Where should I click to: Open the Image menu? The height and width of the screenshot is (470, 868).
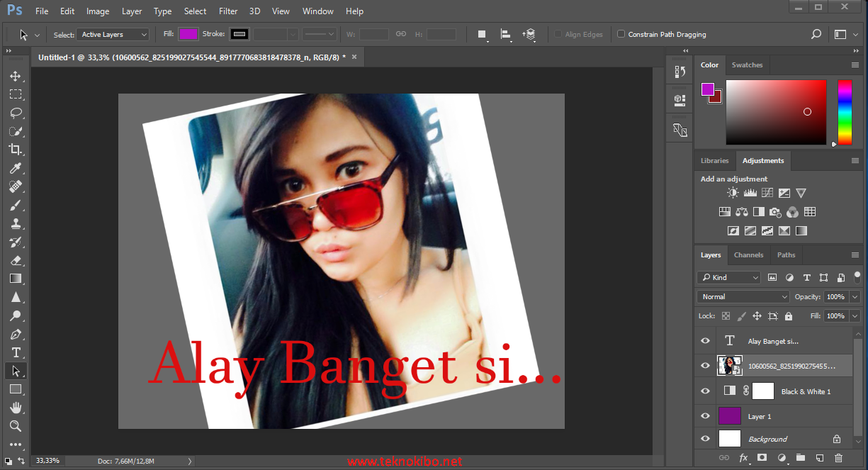pos(98,11)
